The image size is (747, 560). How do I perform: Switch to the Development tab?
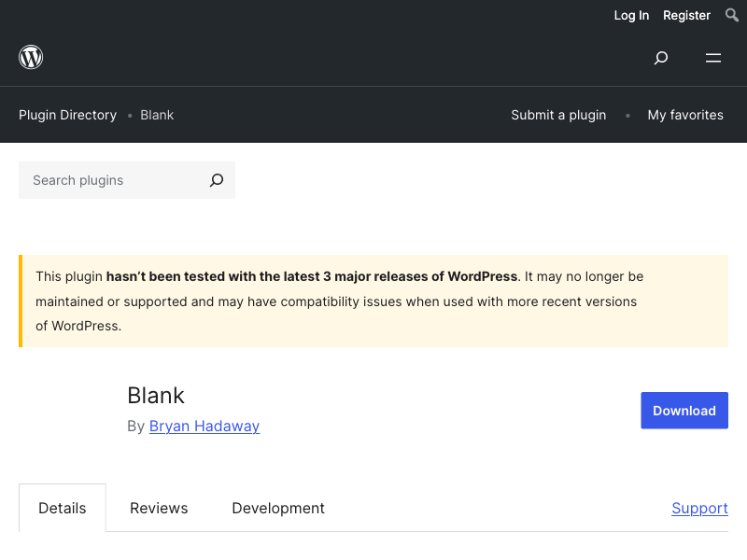coord(278,508)
